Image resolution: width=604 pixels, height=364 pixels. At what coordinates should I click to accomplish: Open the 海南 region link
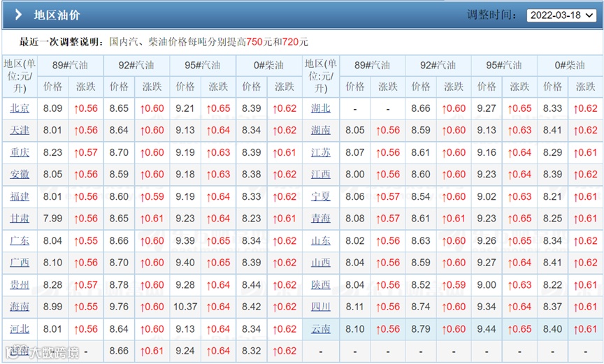pyautogui.click(x=20, y=307)
